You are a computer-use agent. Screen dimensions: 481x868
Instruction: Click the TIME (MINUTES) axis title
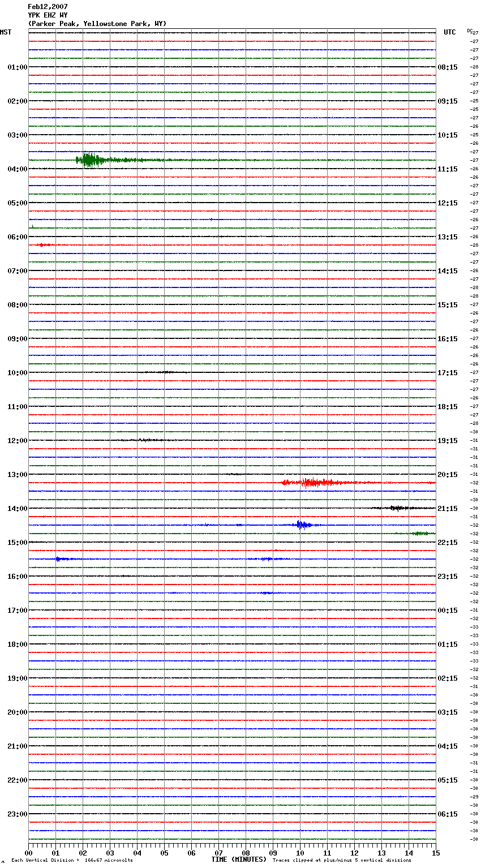pos(239,860)
